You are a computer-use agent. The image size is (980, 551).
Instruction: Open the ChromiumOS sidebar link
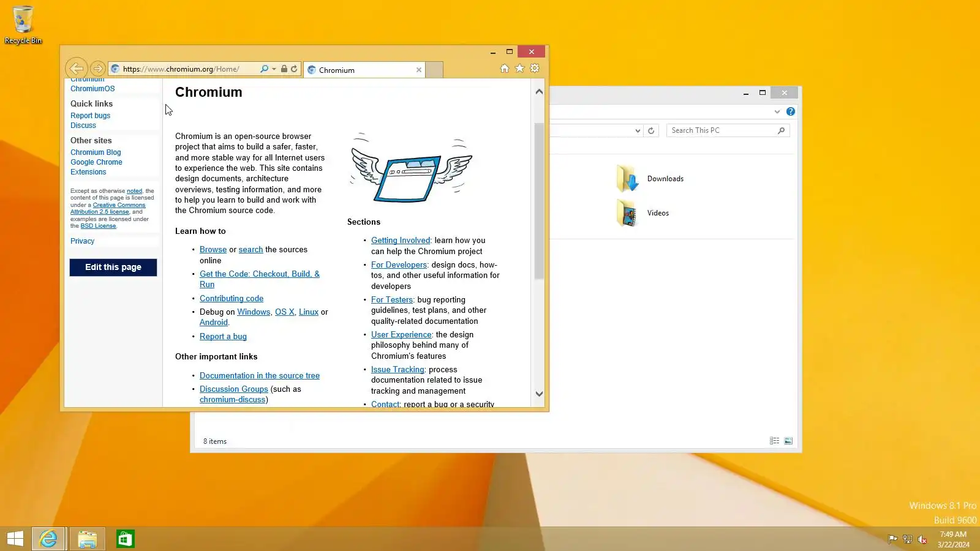[92, 89]
